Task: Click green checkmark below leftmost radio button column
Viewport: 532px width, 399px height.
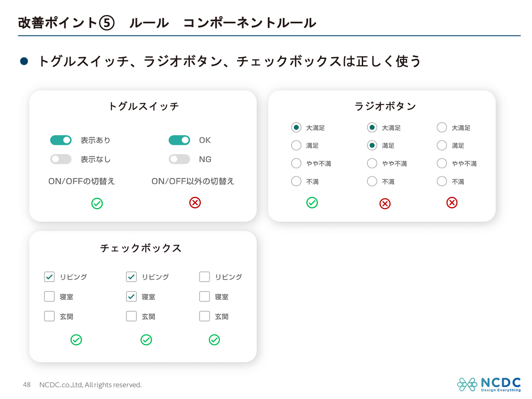Action: (312, 203)
